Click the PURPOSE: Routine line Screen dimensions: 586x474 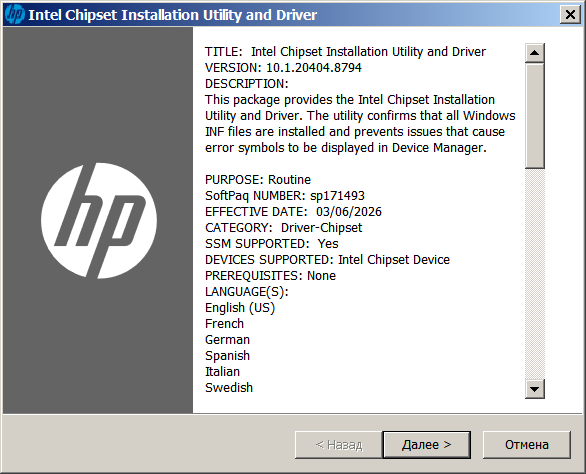(x=258, y=180)
